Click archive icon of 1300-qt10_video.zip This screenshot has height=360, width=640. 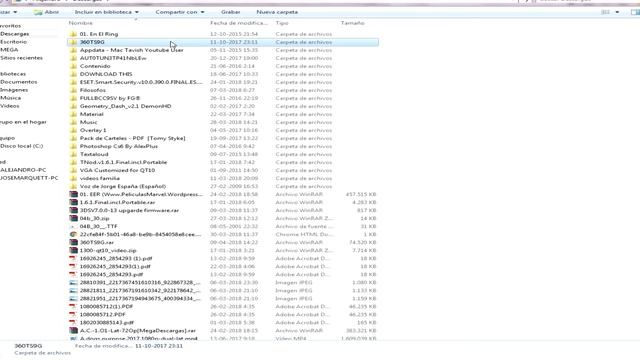pyautogui.click(x=73, y=250)
